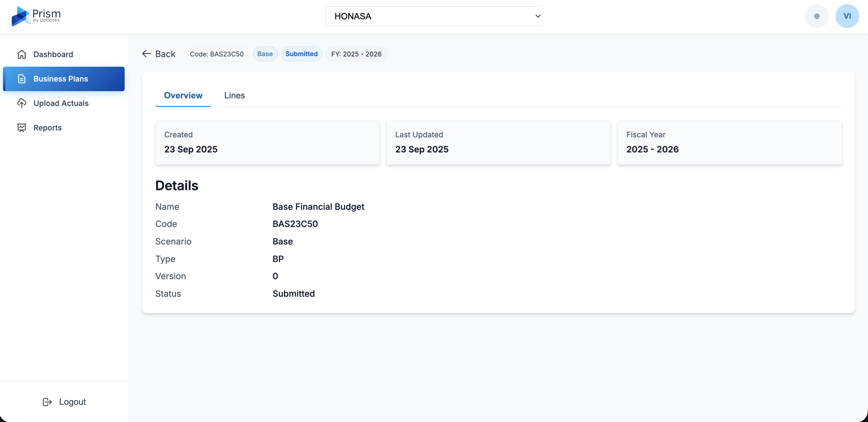Click the Base scenario badge
Screen dimensions: 868x422
pos(265,54)
